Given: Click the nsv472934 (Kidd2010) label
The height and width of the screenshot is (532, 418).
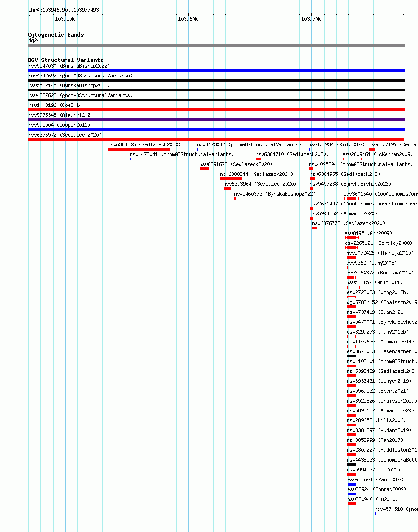Looking at the screenshot, I should (336, 144).
